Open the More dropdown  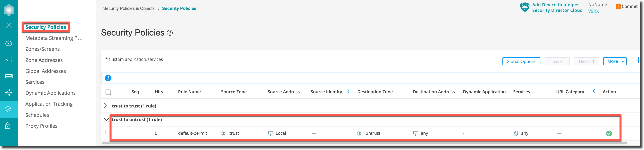pos(615,61)
